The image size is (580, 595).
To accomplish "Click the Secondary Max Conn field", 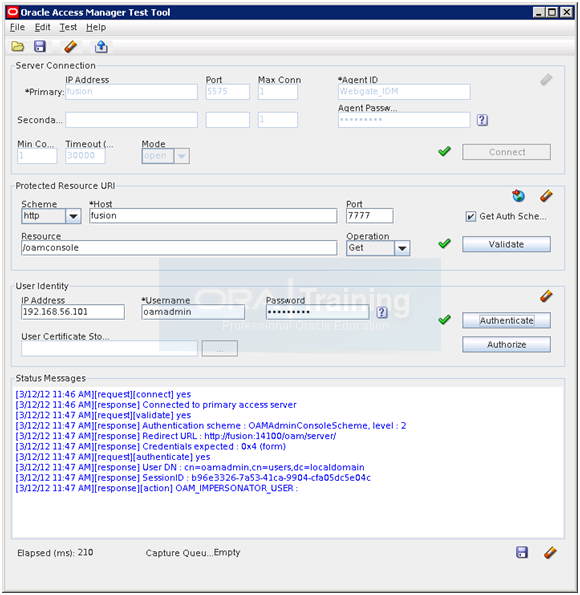I will click(x=278, y=120).
